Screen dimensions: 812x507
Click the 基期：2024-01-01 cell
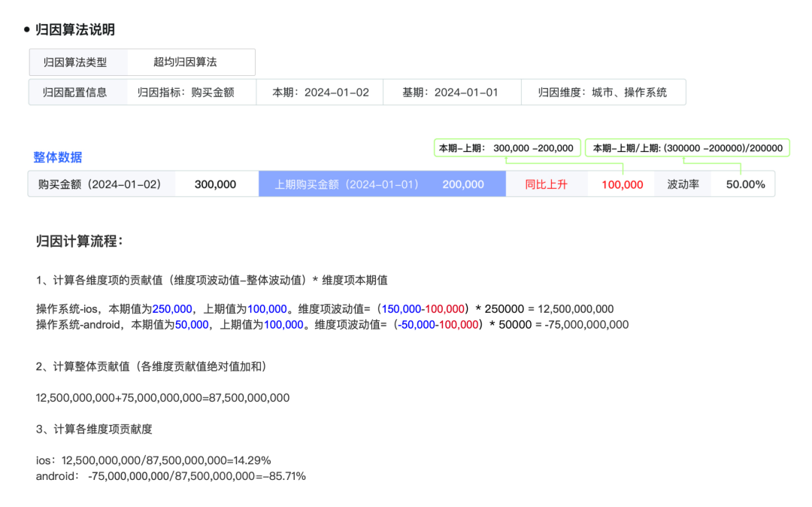[452, 93]
